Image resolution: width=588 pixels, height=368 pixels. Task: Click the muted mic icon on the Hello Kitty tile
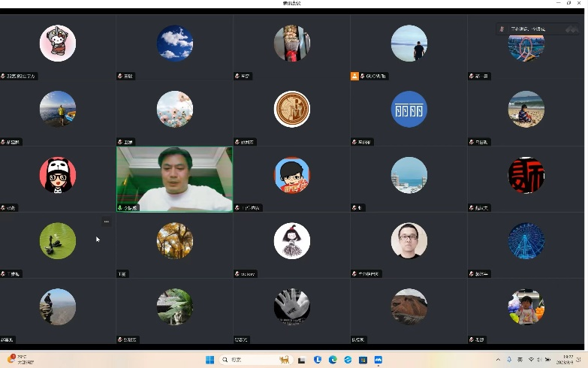[x=3, y=76]
